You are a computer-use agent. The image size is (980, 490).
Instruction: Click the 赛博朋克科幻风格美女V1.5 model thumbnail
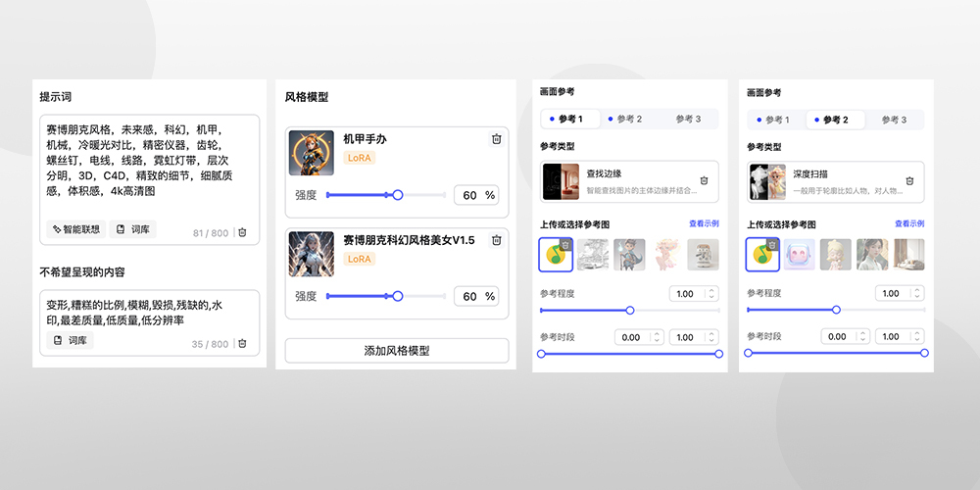[312, 254]
